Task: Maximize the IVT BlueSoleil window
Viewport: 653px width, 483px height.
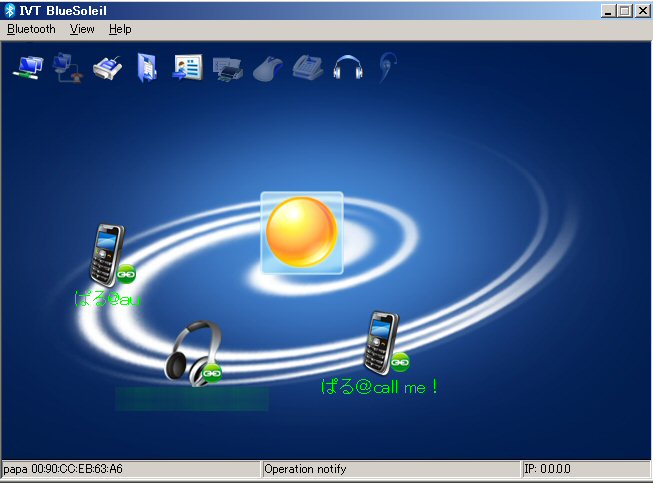Action: click(624, 11)
